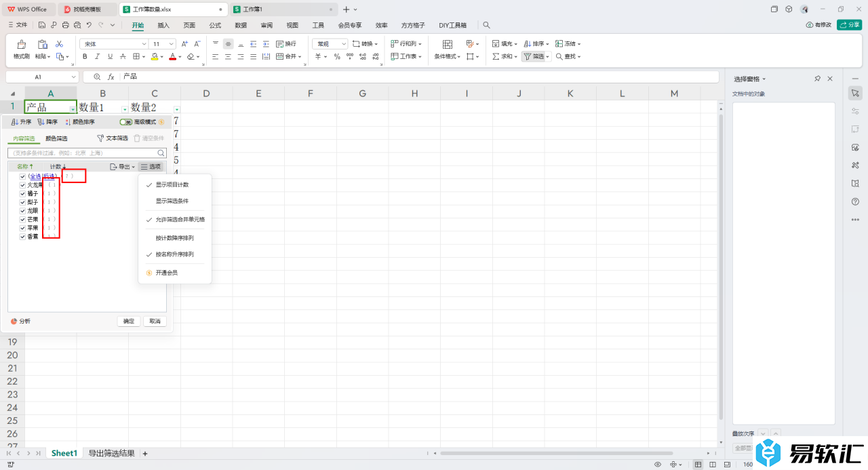Open the font name dropdown (宋体)
This screenshot has width=868, height=470.
[144, 43]
